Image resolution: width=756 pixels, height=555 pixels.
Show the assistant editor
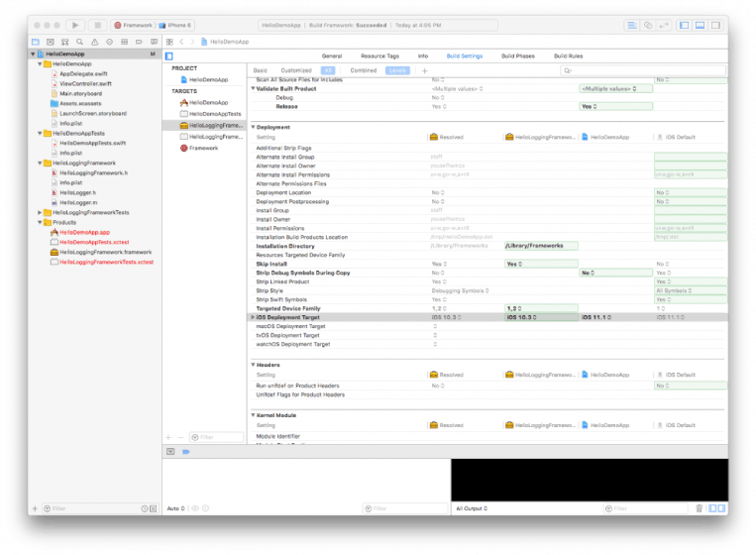[648, 25]
